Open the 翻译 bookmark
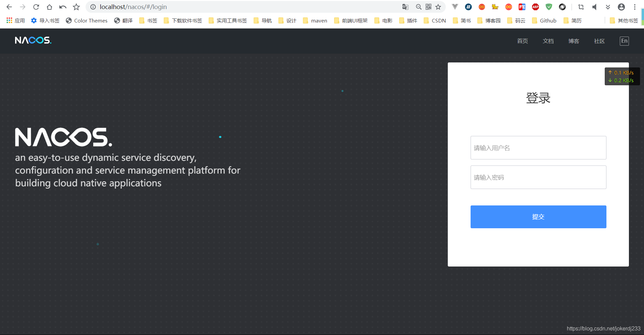644x335 pixels. click(123, 20)
